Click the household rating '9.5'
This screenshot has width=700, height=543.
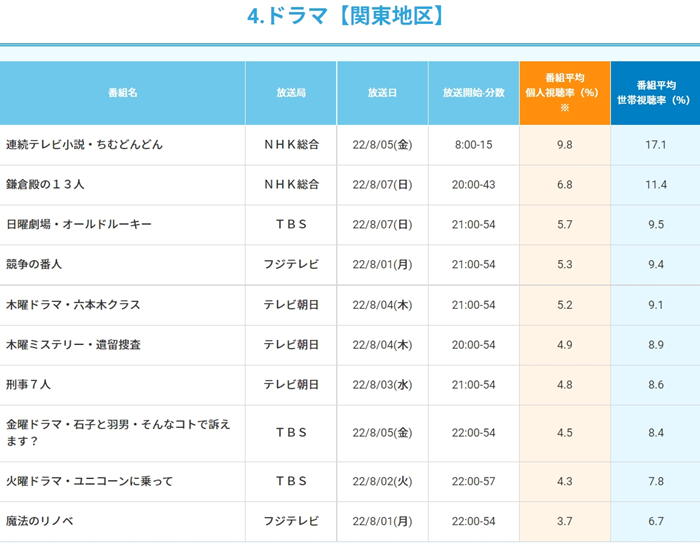click(656, 224)
